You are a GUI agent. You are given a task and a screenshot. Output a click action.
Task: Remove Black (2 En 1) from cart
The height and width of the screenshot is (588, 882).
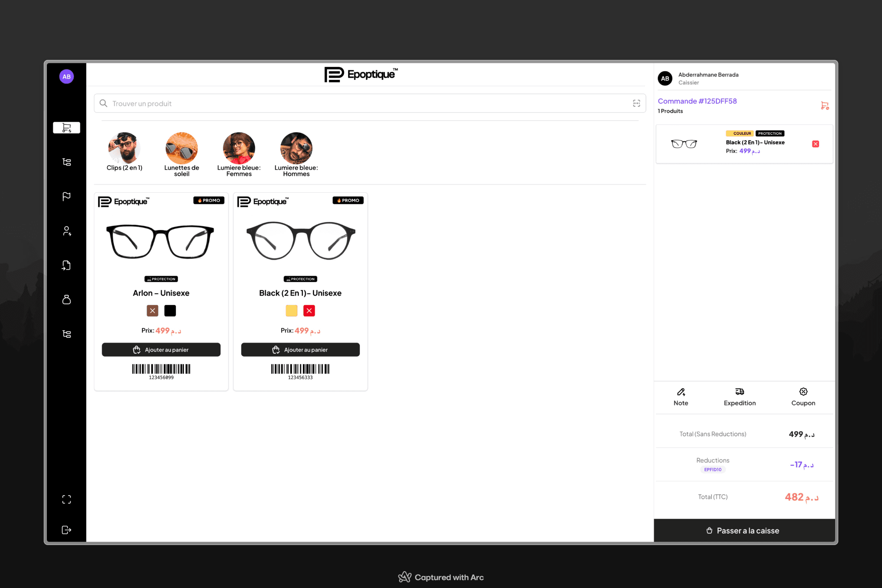(816, 144)
